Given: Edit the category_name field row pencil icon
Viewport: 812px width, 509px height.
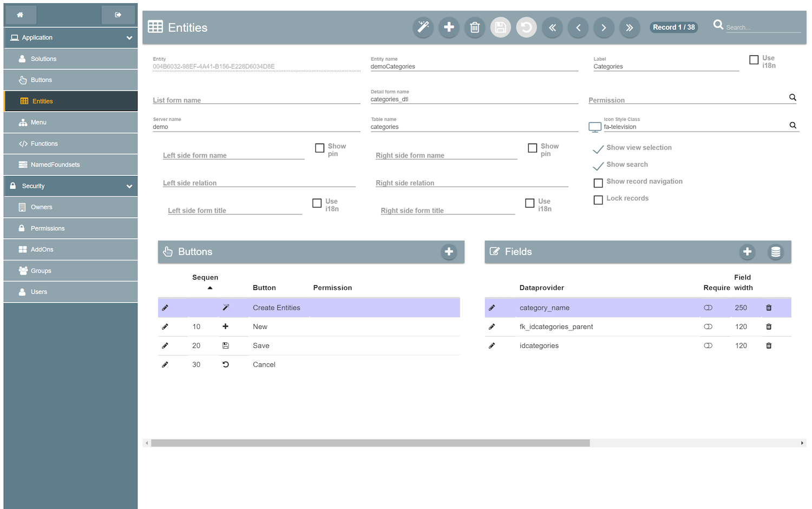Looking at the screenshot, I should (492, 307).
